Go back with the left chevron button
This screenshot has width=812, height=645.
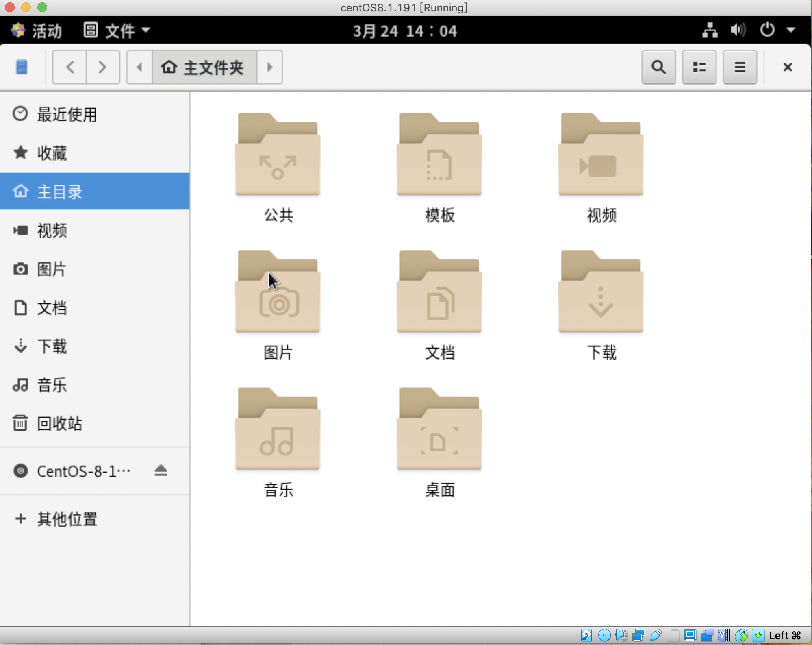[x=69, y=67]
